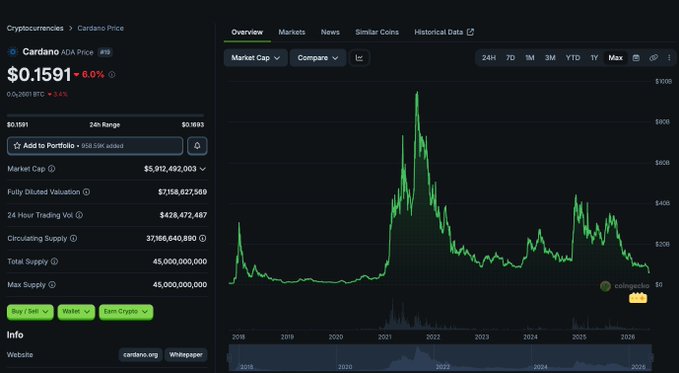Open chart more options three-dot icon
This screenshot has width=679, height=373.
[x=669, y=58]
